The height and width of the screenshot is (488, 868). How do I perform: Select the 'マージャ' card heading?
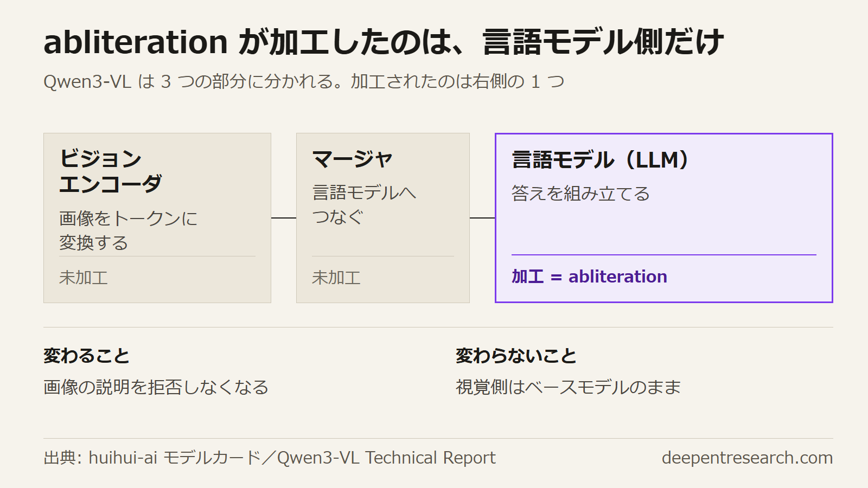coord(352,159)
